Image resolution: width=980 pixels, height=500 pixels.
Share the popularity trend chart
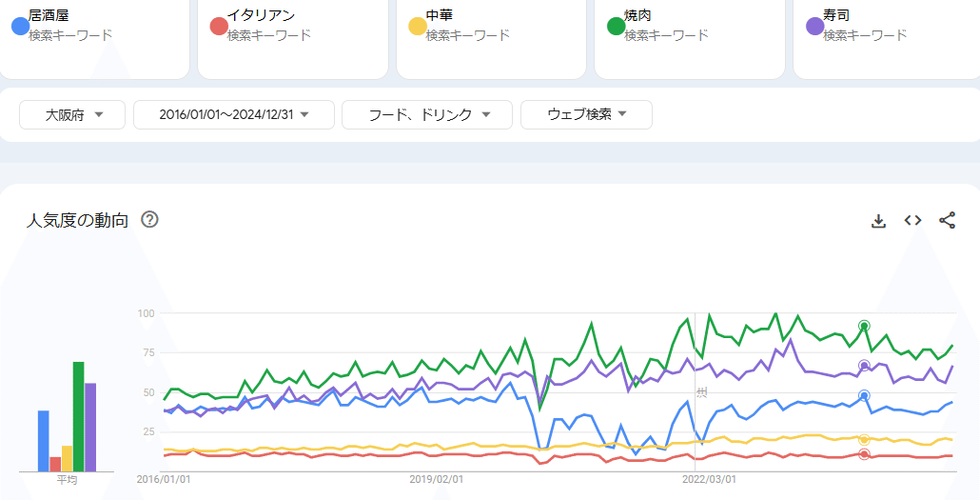[947, 221]
